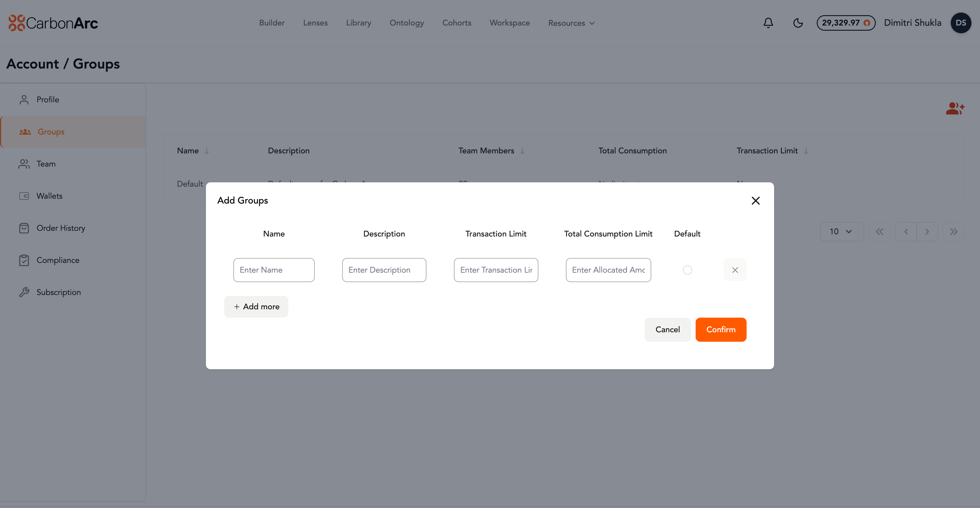Click the Confirm button

coord(721,329)
